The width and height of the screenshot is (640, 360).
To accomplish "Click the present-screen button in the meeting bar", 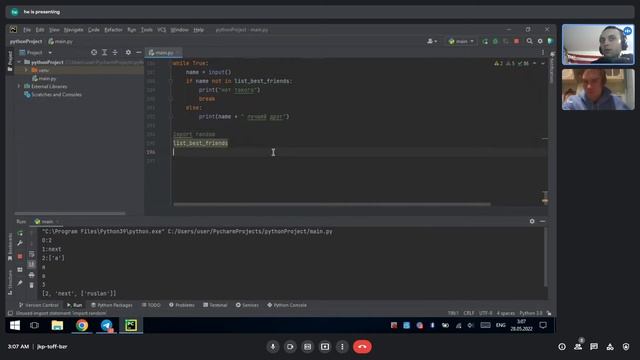I will tap(325, 347).
